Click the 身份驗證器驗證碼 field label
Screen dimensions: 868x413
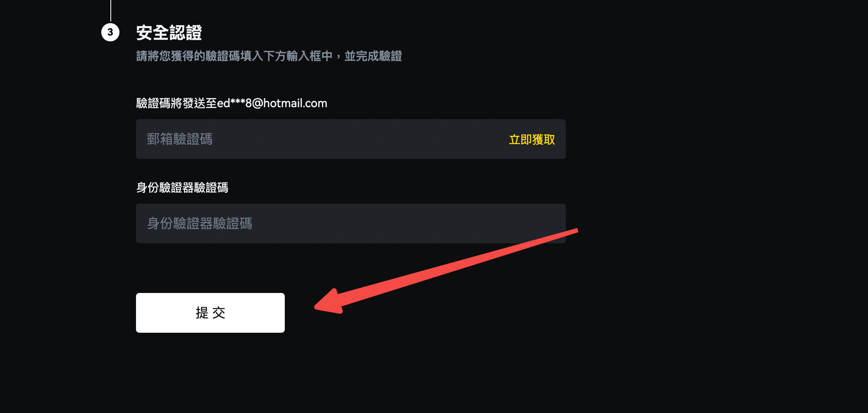pos(182,188)
